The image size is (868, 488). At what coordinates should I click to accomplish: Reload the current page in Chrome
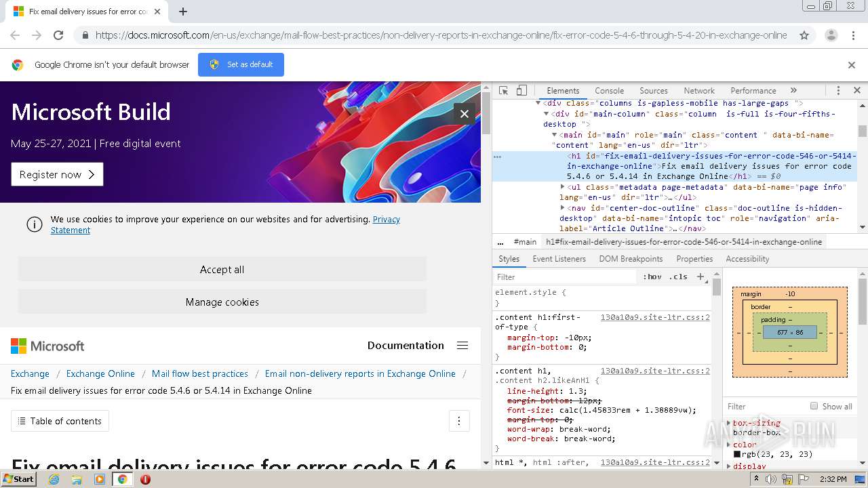pyautogui.click(x=58, y=35)
